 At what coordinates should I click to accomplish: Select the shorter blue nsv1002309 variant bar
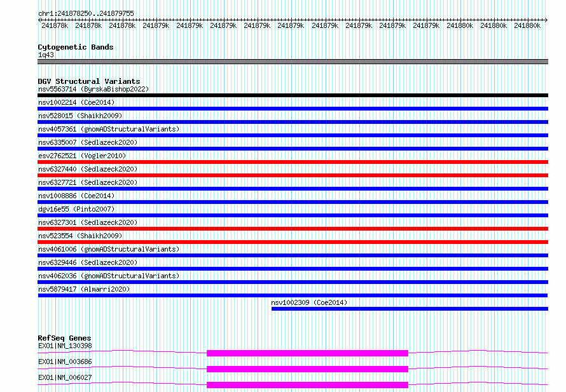point(410,309)
